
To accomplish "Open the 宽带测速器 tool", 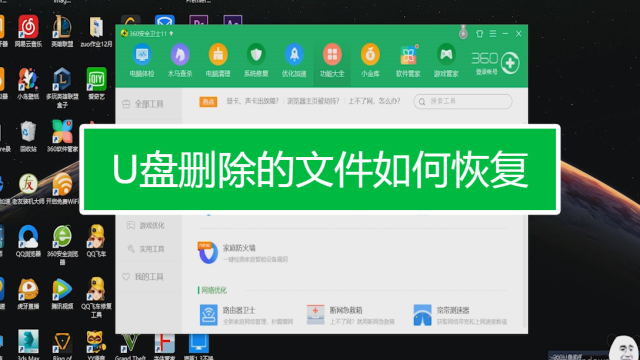I will [x=460, y=315].
